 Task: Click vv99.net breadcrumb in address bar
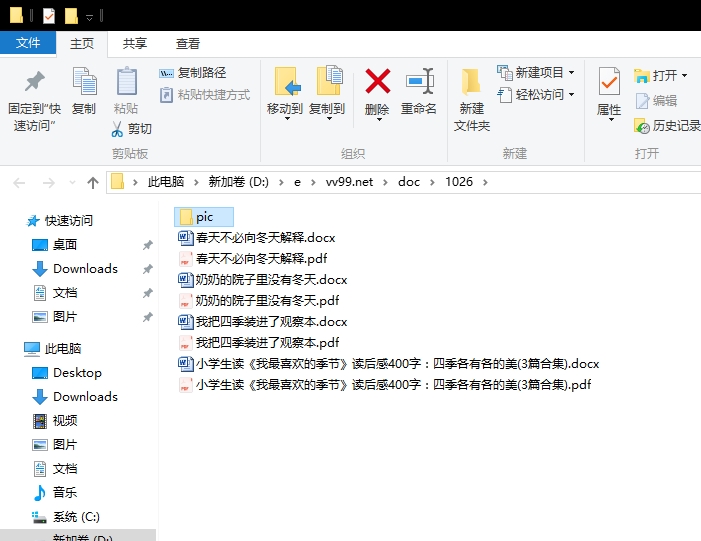point(349,182)
